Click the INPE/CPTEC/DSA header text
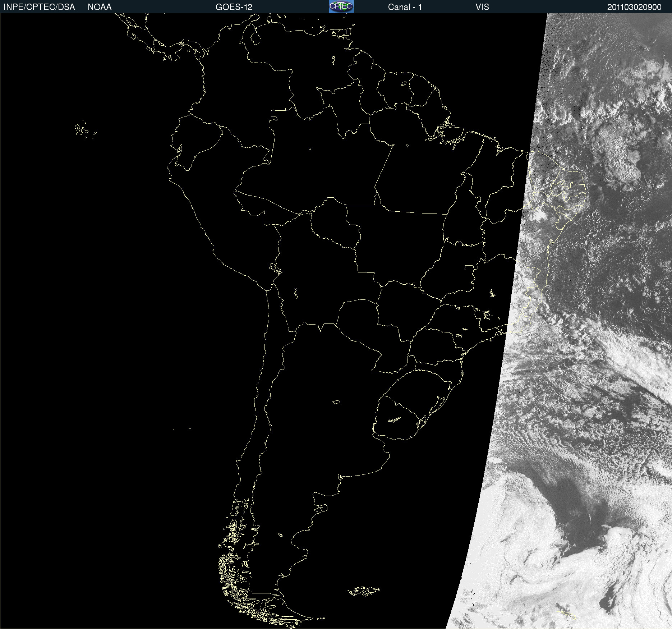Viewport: 672px width, 629px height. (x=39, y=7)
